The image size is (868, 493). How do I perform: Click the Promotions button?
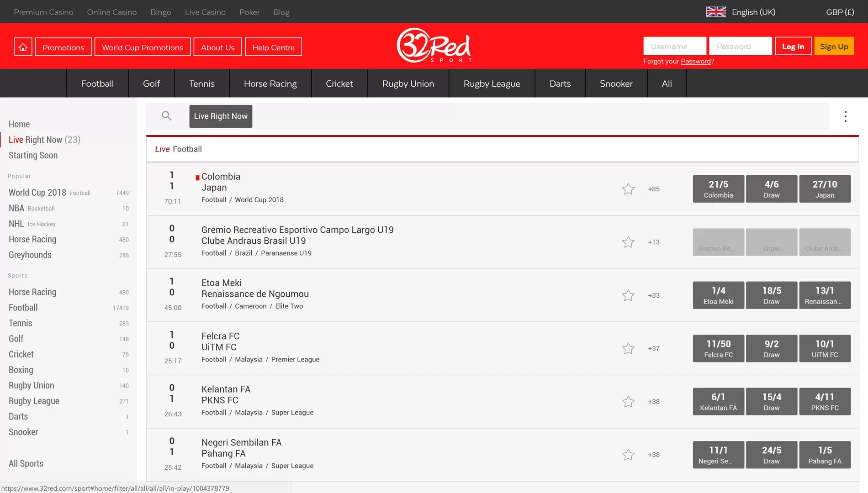click(x=64, y=47)
